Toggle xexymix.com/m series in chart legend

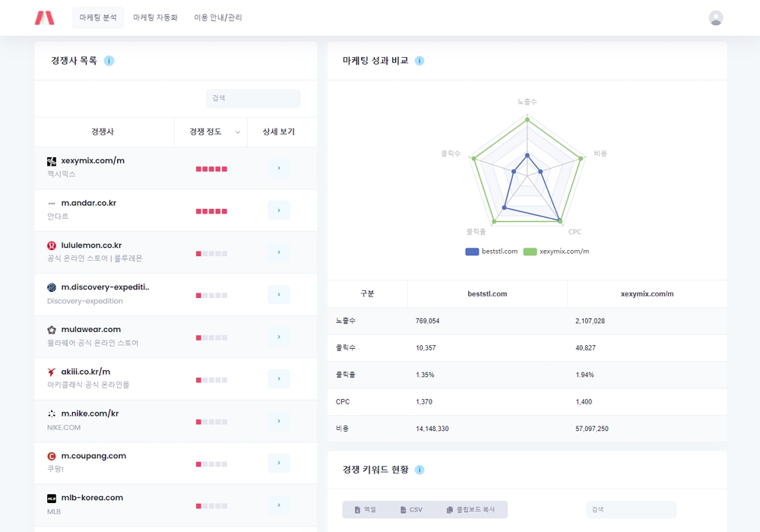click(x=556, y=252)
